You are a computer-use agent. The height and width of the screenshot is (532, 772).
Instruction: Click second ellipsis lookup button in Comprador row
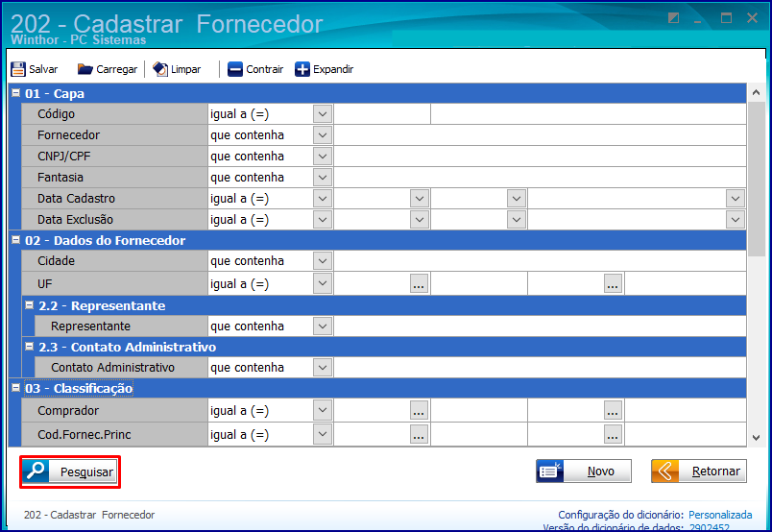coord(613,410)
